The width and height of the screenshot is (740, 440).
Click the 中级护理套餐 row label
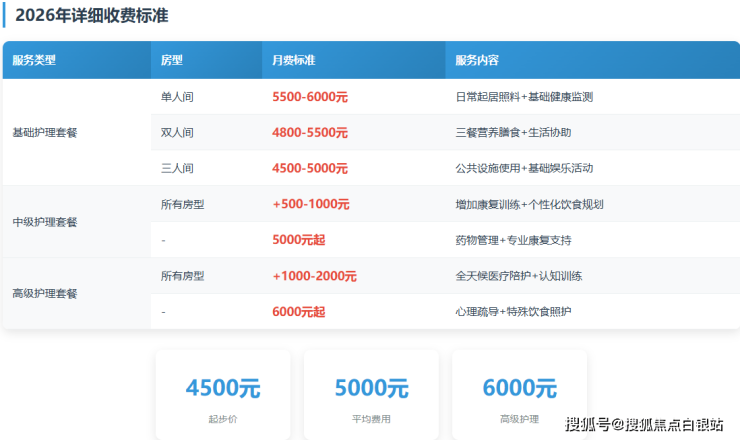click(x=44, y=222)
